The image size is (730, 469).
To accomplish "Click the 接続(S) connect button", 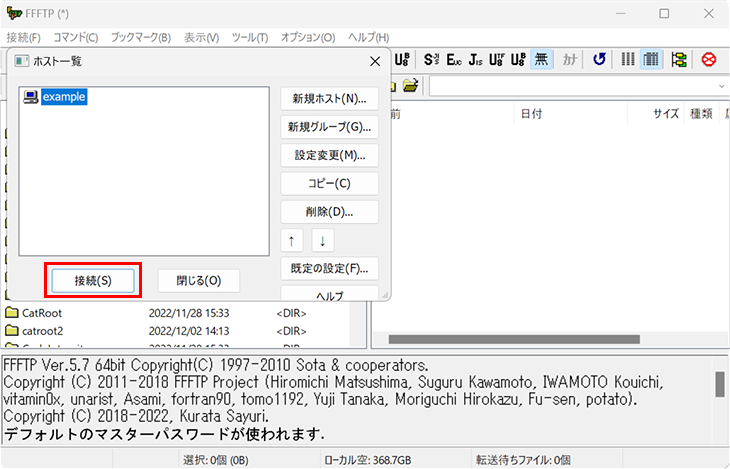I will (x=93, y=281).
